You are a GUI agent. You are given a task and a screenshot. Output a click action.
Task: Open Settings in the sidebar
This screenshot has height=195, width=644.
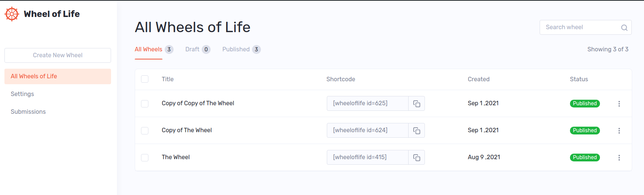[23, 94]
